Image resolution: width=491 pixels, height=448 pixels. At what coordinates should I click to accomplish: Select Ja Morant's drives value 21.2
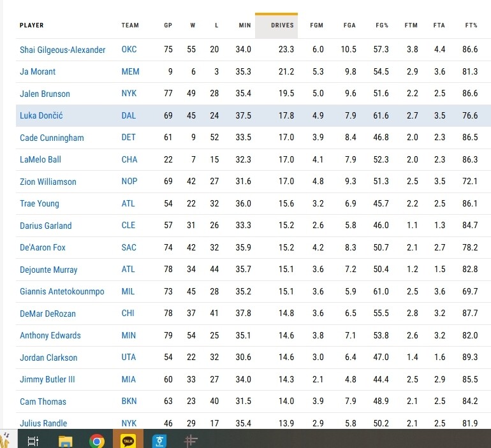[286, 71]
